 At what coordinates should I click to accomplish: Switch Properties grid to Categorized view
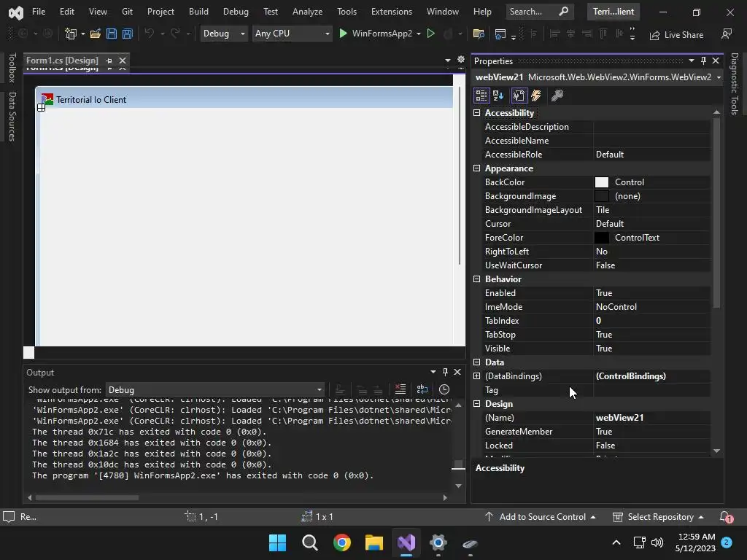(x=481, y=96)
